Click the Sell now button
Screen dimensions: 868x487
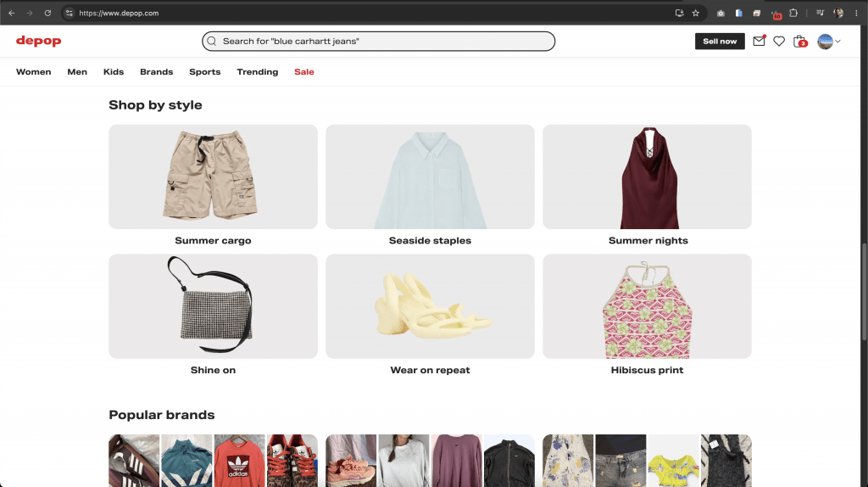point(720,41)
